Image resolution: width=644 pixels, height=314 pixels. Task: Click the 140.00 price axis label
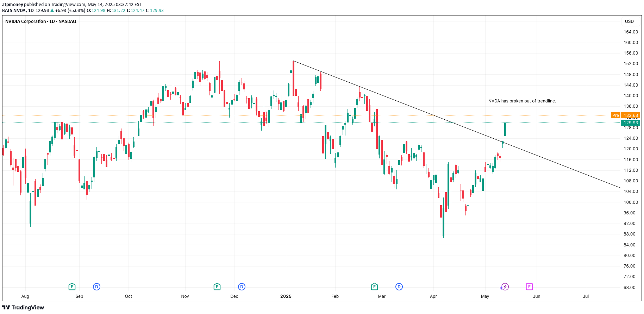[x=631, y=96]
